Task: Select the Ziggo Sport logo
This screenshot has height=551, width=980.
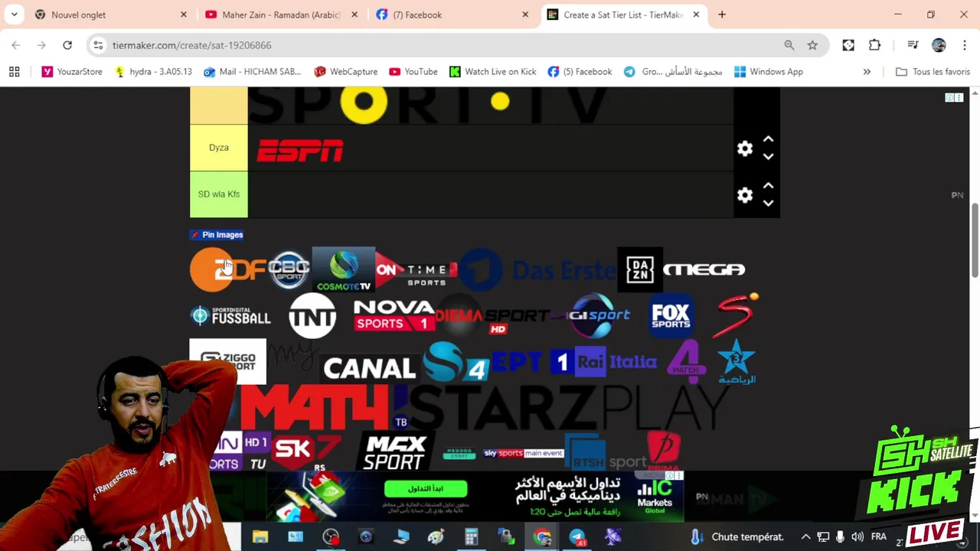Action: pos(227,361)
